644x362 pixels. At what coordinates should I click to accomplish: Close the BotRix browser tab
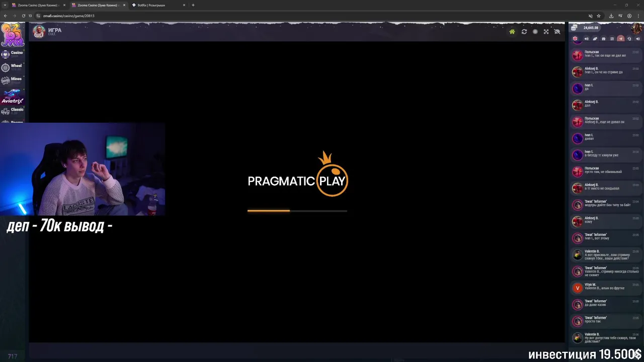point(184,5)
